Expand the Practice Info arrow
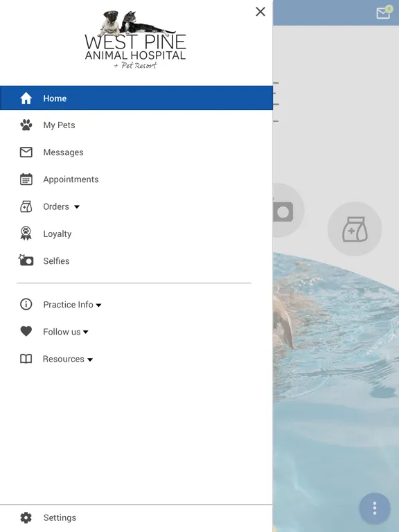The image size is (399, 532). click(99, 305)
